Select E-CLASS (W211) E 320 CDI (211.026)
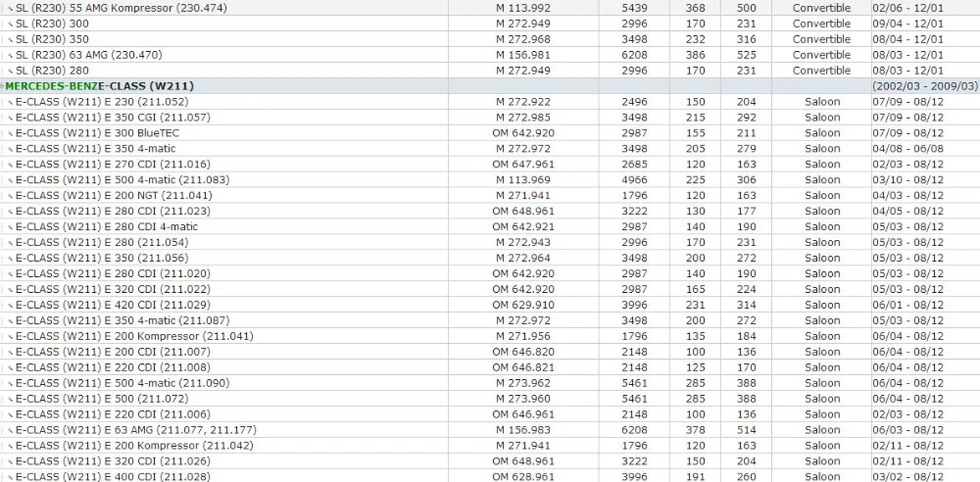980x482 pixels. coord(113,461)
